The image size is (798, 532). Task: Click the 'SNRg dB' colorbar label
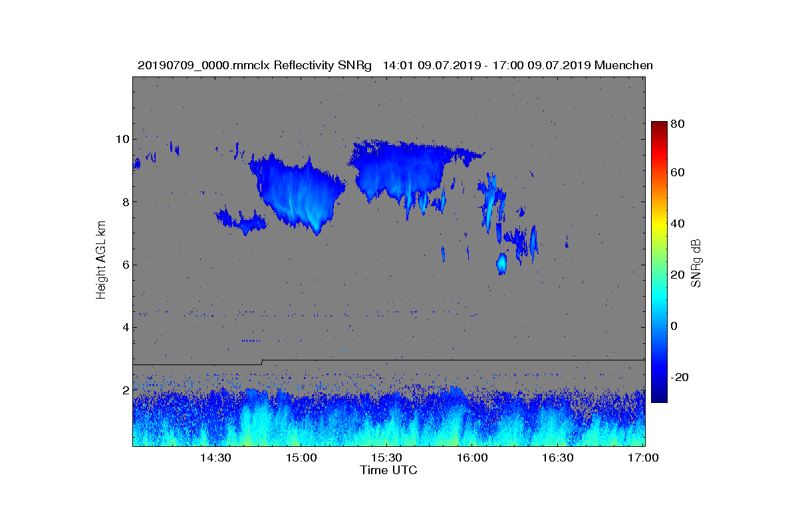tap(696, 263)
